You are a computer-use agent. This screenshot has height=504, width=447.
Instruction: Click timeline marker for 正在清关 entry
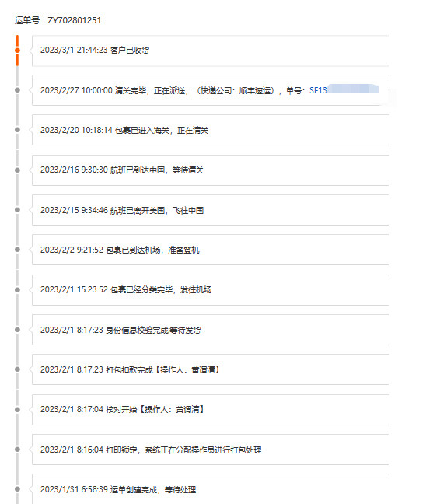click(x=17, y=130)
